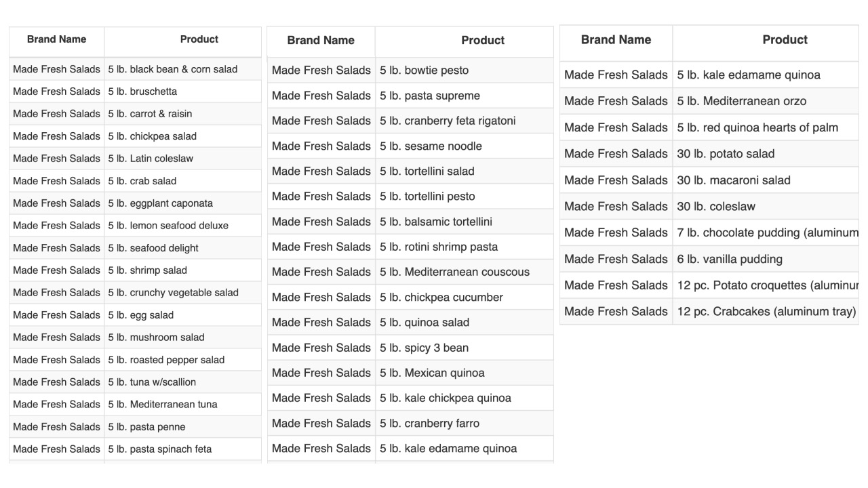This screenshot has height=488, width=868.
Task: Select the '6 lb. vanilla pudding' cell
Action: (766, 259)
